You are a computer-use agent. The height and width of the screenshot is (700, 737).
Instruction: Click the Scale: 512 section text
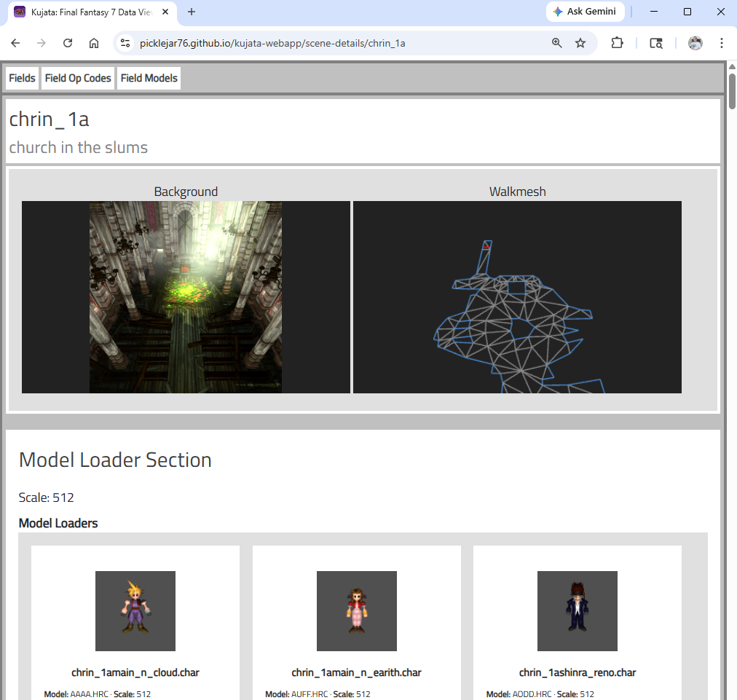click(46, 498)
